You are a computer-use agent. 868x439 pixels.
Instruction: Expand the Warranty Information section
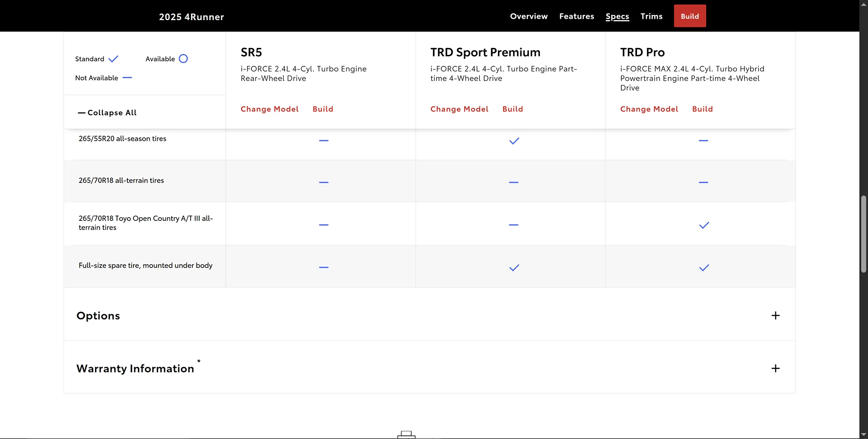click(775, 368)
